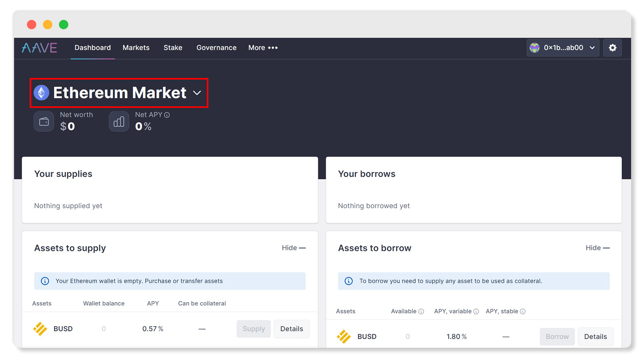Click the Available info icon
644x361 pixels.
421,311
